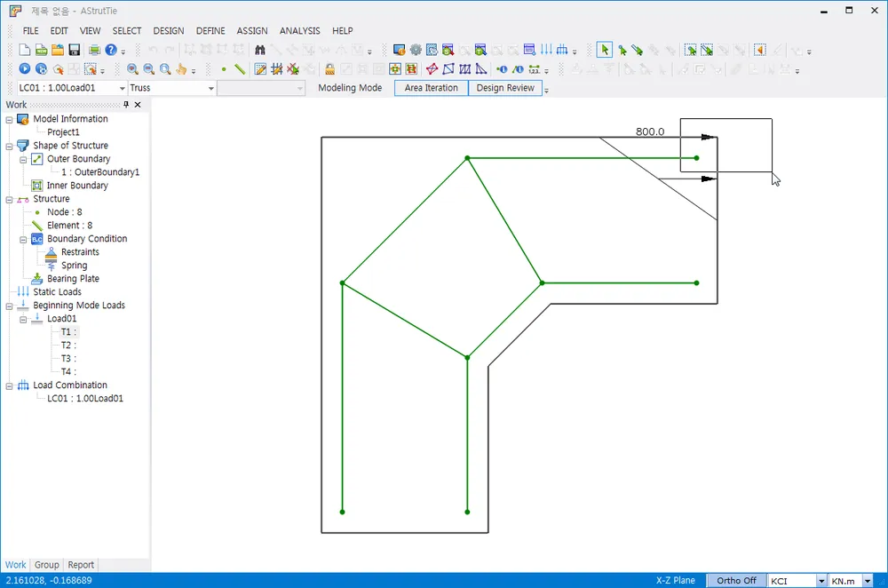The height and width of the screenshot is (588, 888).
Task: Collapse the Shape of Structure node
Action: (x=9, y=147)
